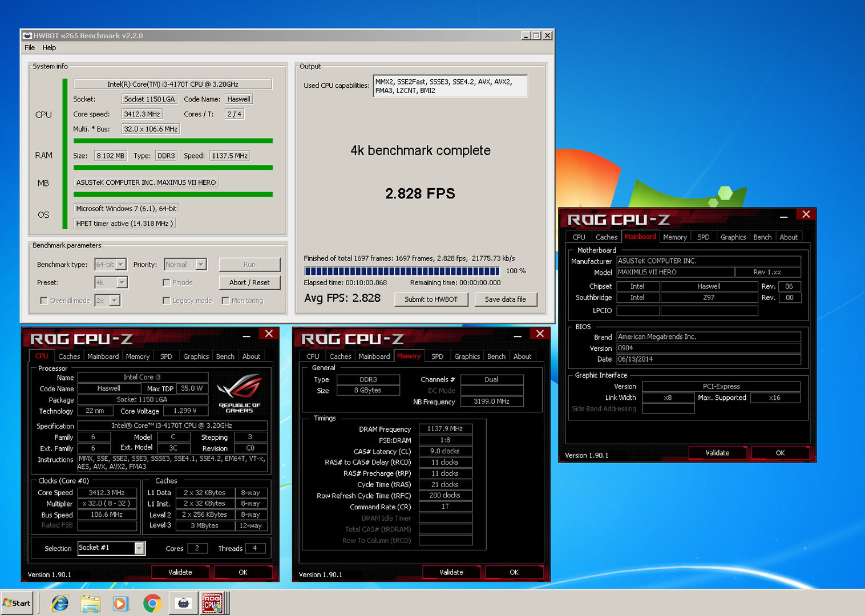The width and height of the screenshot is (865, 616).
Task: Toggle the Overkill mode checkbox
Action: pos(44,301)
